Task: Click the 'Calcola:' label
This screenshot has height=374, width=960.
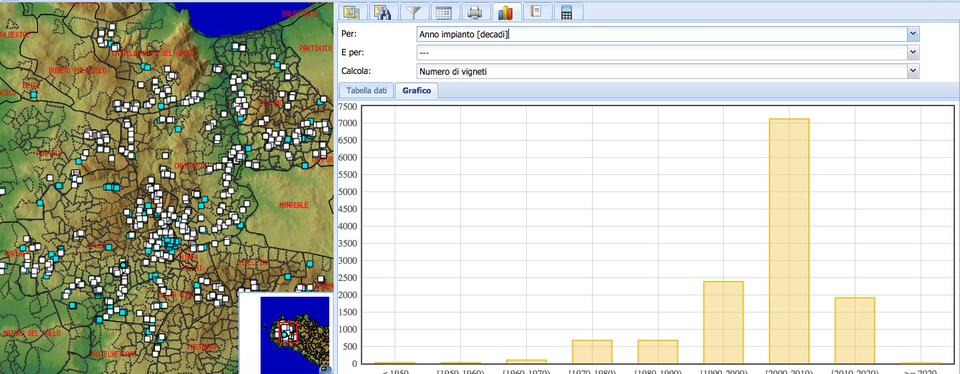Action: coord(356,72)
